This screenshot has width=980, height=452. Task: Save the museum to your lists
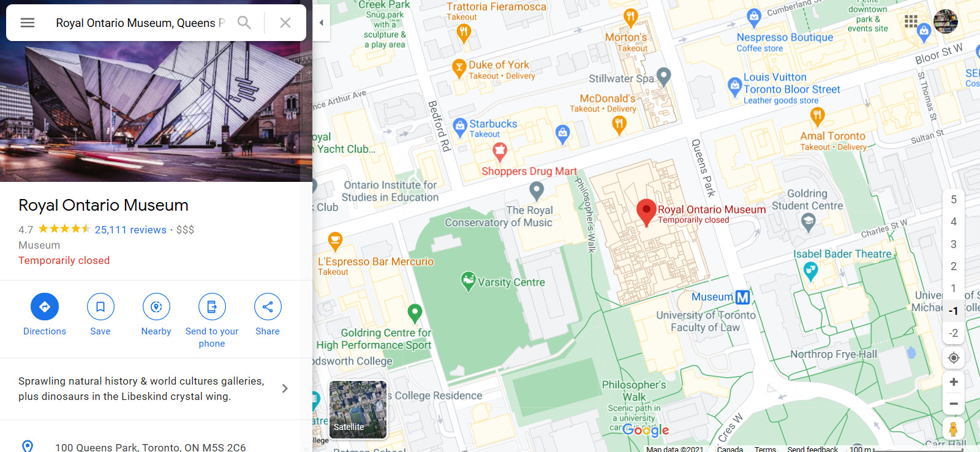[100, 307]
